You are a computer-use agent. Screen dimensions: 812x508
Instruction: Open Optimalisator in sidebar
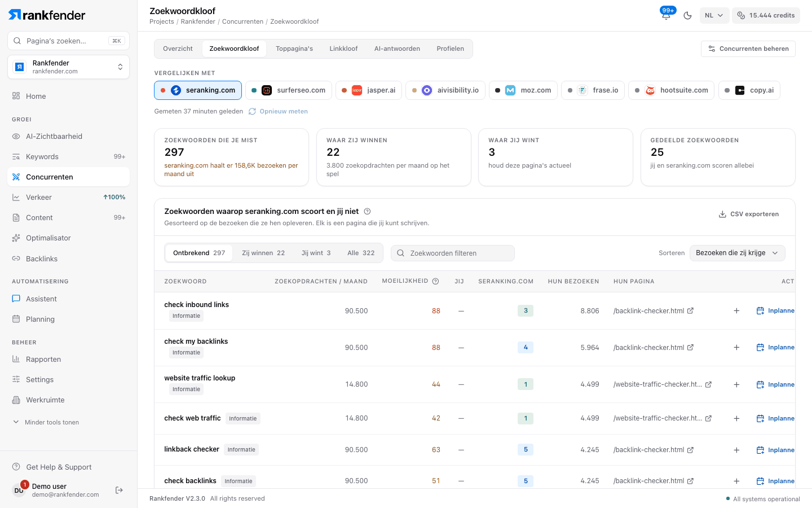[x=68, y=238]
